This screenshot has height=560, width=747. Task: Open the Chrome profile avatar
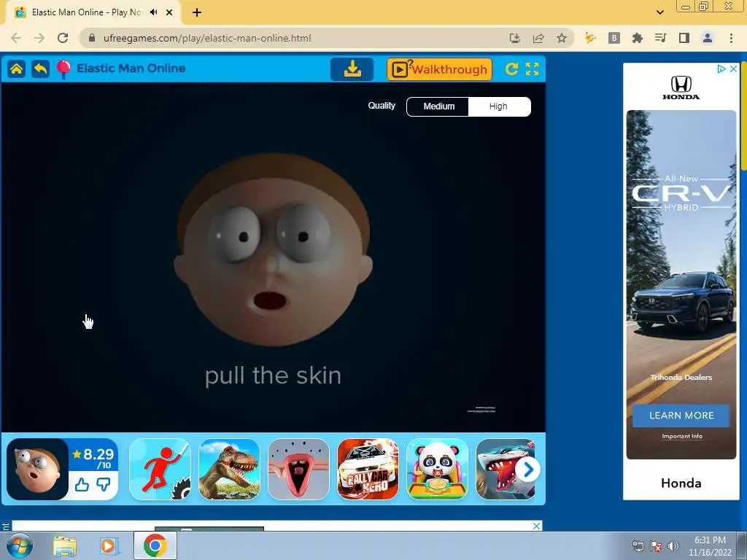click(708, 38)
